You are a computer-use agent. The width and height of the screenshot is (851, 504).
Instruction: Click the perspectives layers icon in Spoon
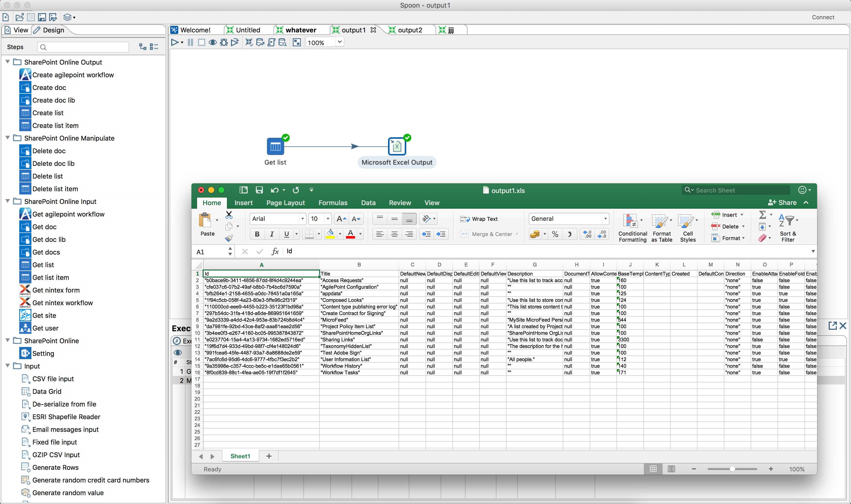(67, 17)
